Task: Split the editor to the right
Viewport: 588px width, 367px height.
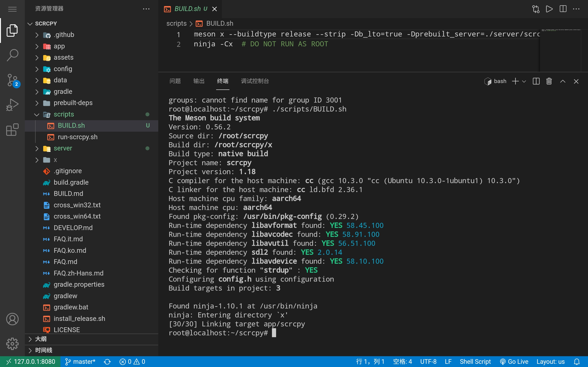Action: click(563, 9)
